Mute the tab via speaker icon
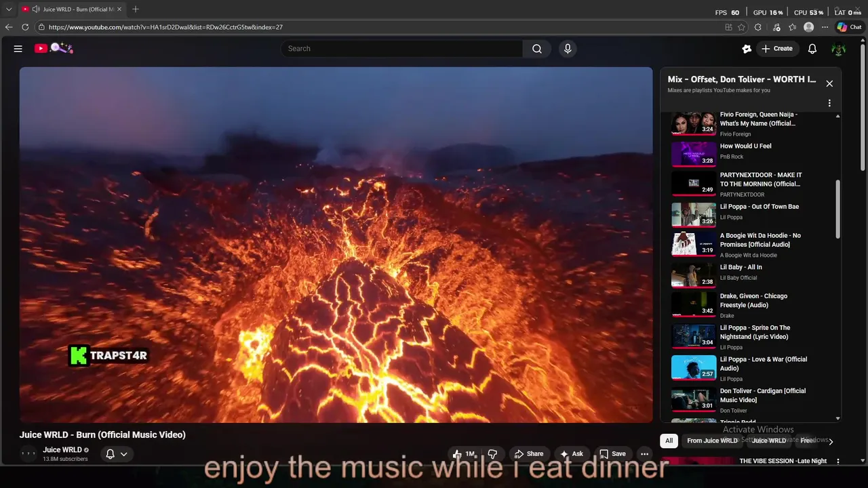The width and height of the screenshot is (868, 488). pos(35,9)
